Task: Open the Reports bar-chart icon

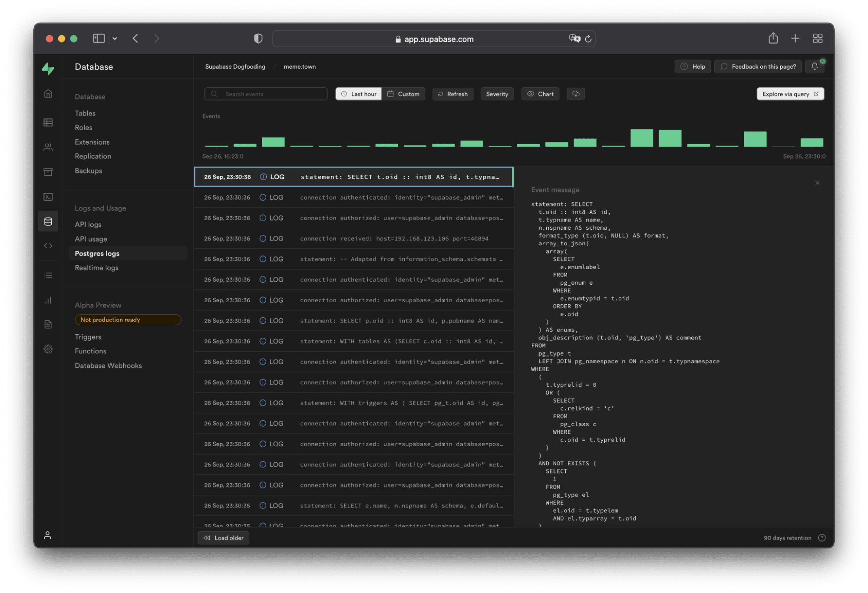Action: pos(48,300)
